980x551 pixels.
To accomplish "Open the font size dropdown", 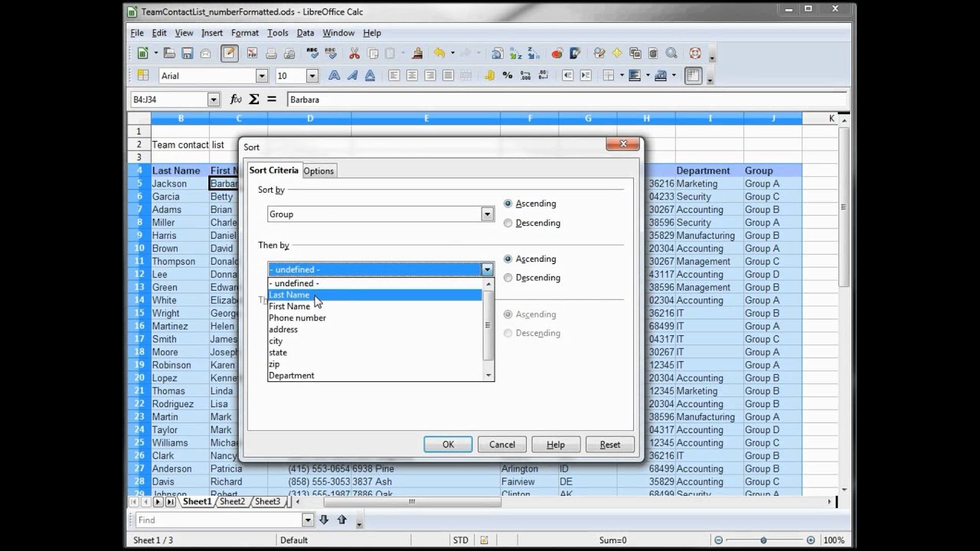I will click(312, 76).
